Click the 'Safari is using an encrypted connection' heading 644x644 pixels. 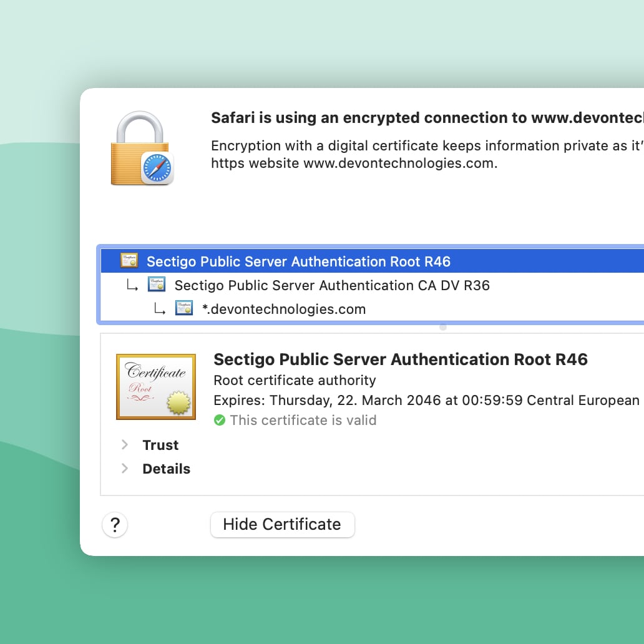427,118
